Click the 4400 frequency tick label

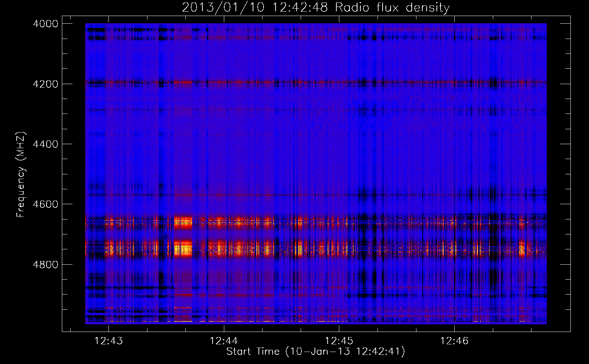click(x=46, y=144)
